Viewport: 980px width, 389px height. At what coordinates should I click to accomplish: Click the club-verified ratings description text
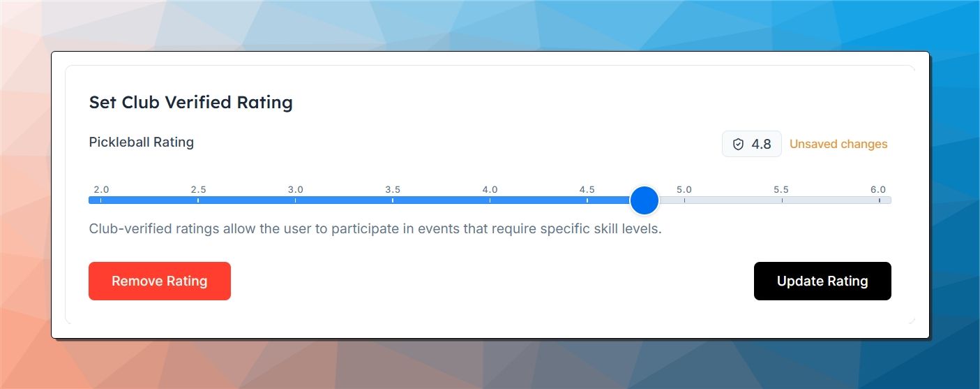click(x=375, y=229)
